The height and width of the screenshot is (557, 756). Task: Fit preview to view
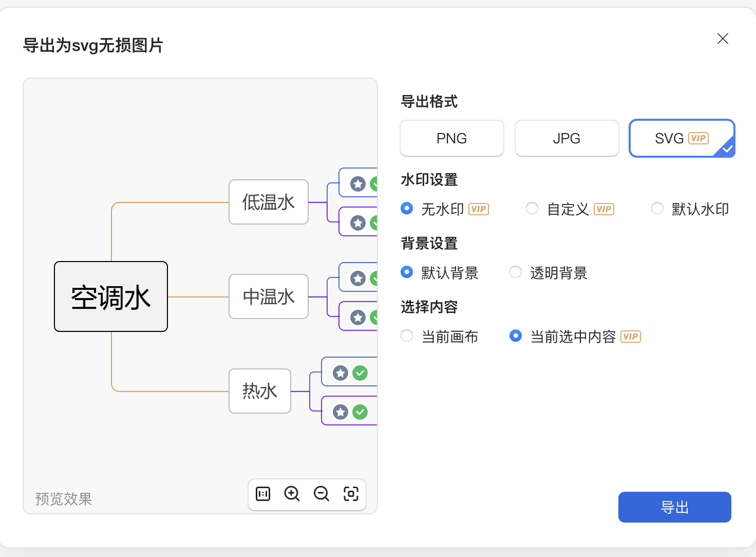click(x=351, y=494)
